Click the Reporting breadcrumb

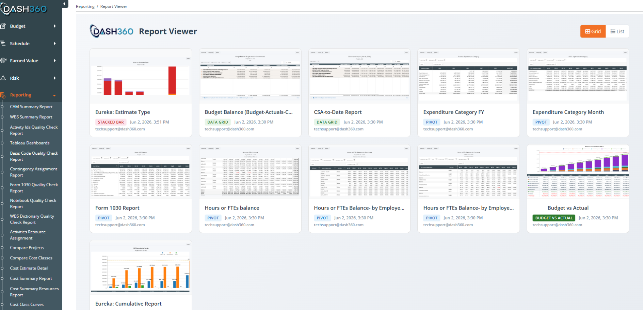point(85,6)
